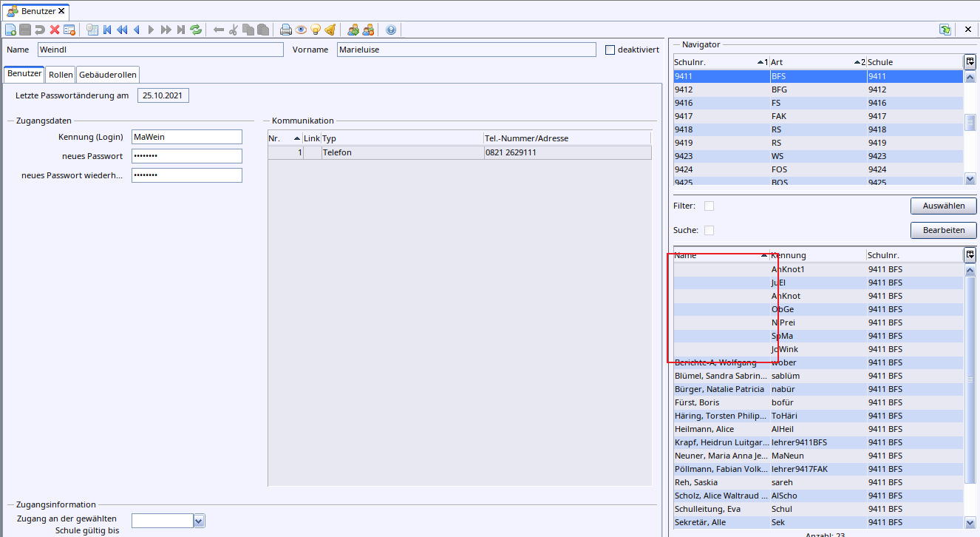Click the red X delete icon
This screenshot has width=980, height=537.
pyautogui.click(x=55, y=30)
